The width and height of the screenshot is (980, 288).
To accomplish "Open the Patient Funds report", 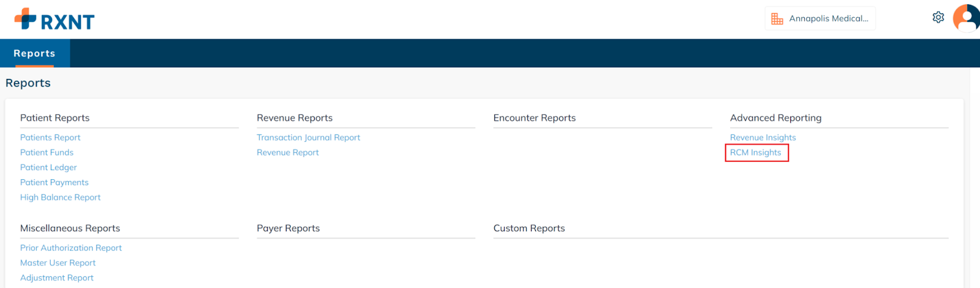I will [47, 153].
